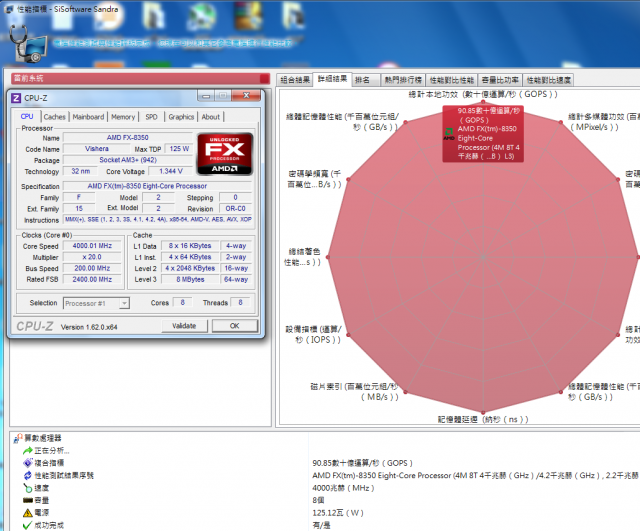Click the CPU-Z purple Z title icon

[16, 98]
